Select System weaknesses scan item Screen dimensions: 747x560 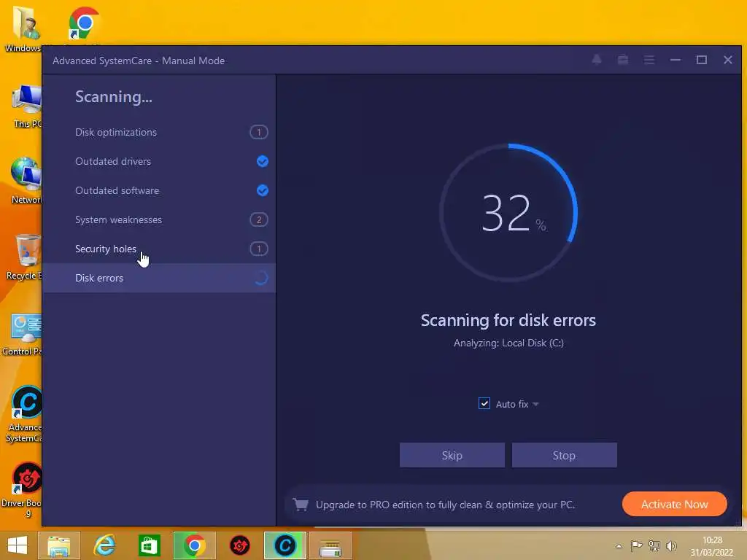pos(158,219)
